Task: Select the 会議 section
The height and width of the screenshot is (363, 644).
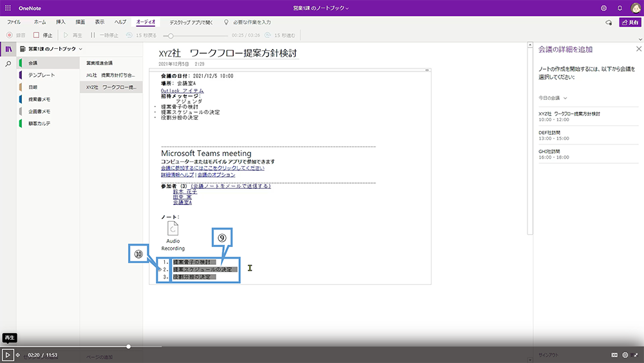Action: [49, 63]
